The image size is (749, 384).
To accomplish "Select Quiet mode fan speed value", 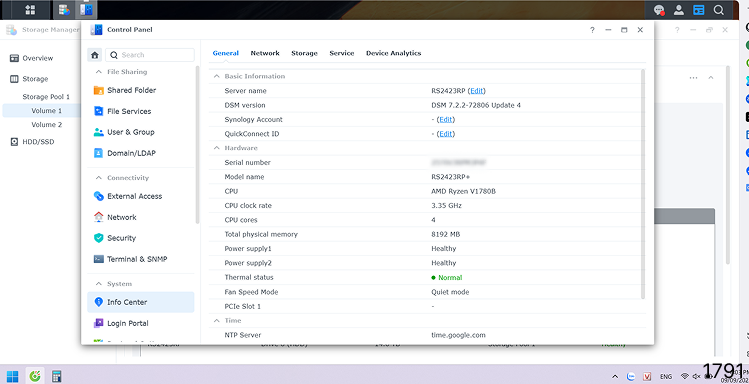I will (x=450, y=292).
